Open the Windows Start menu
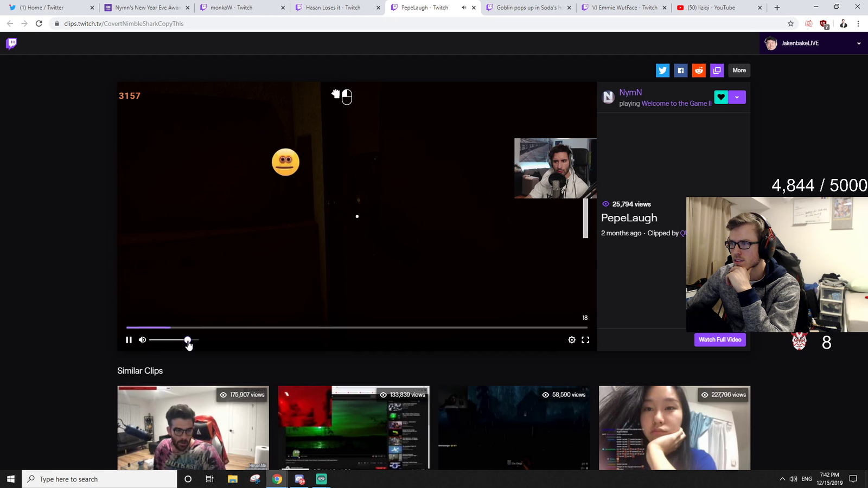868x488 pixels. [11, 479]
